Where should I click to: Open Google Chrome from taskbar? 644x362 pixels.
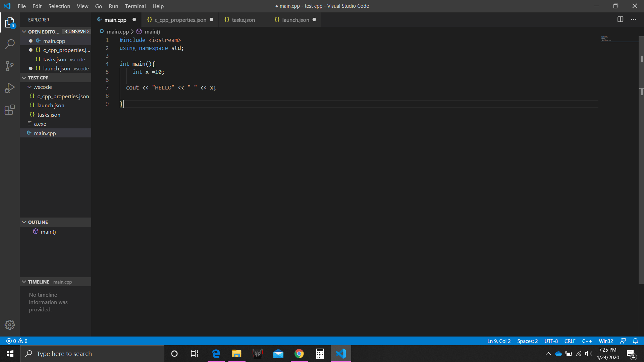click(299, 354)
